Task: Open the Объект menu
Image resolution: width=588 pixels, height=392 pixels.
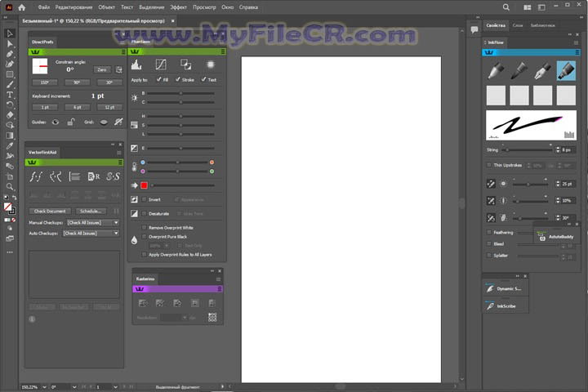Action: tap(106, 7)
